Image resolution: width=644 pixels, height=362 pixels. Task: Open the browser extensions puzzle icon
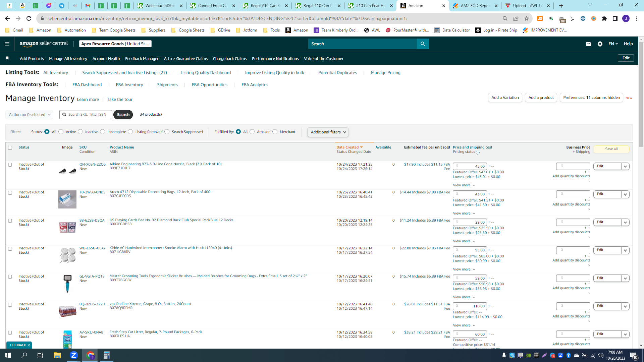(604, 18)
